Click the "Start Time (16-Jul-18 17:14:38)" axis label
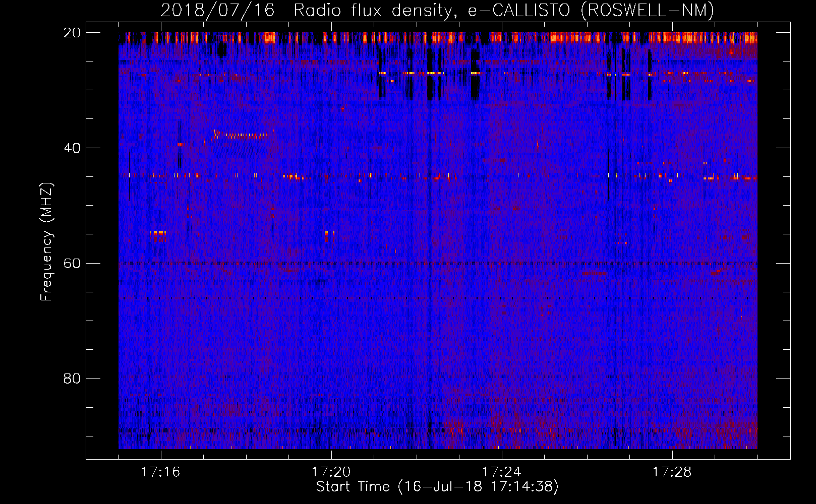Viewport: 816px width, 504px height. coord(437,487)
